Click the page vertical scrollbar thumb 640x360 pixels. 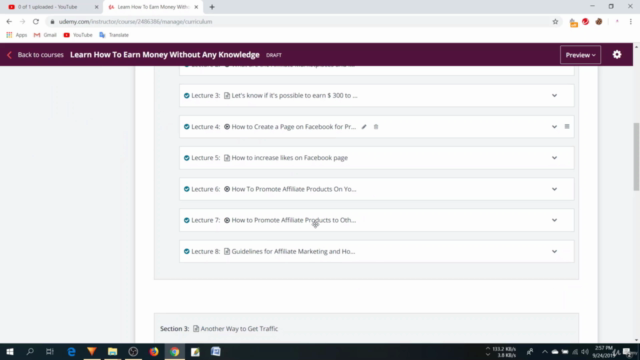[x=636, y=156]
